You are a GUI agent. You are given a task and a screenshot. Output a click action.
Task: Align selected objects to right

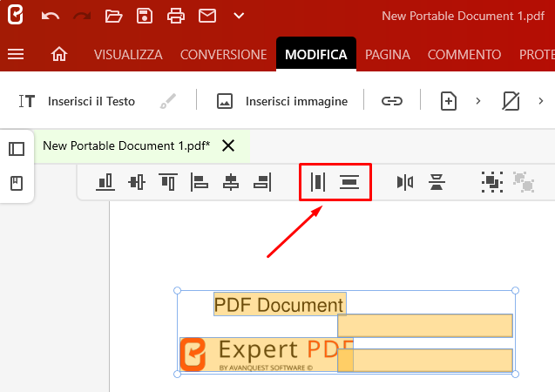[262, 182]
